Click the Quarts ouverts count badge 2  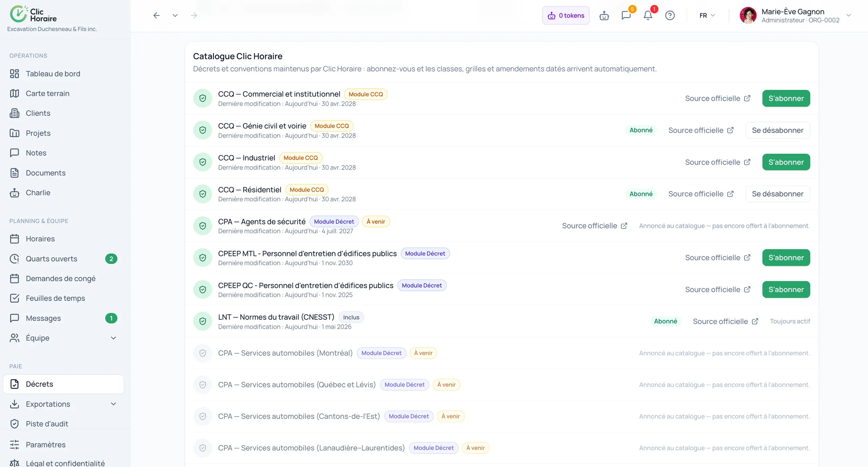(x=111, y=259)
